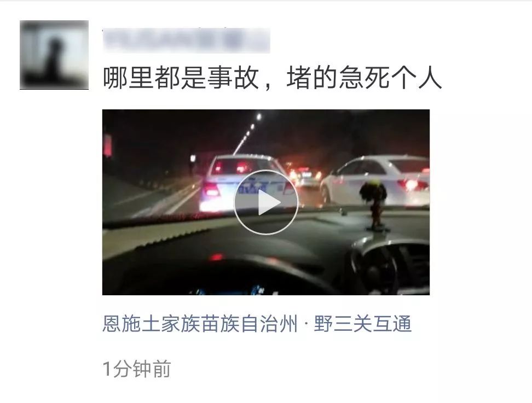This screenshot has height=403, width=532.
Task: Select the 恩施土家族苗族自治州 location text
Action: [200, 323]
